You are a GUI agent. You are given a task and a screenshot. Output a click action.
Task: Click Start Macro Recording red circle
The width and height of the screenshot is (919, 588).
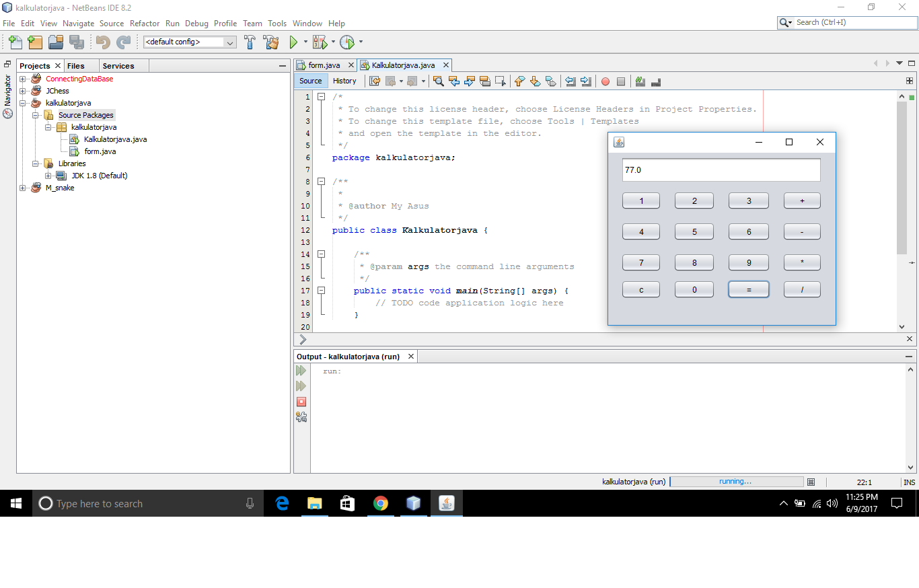point(605,81)
